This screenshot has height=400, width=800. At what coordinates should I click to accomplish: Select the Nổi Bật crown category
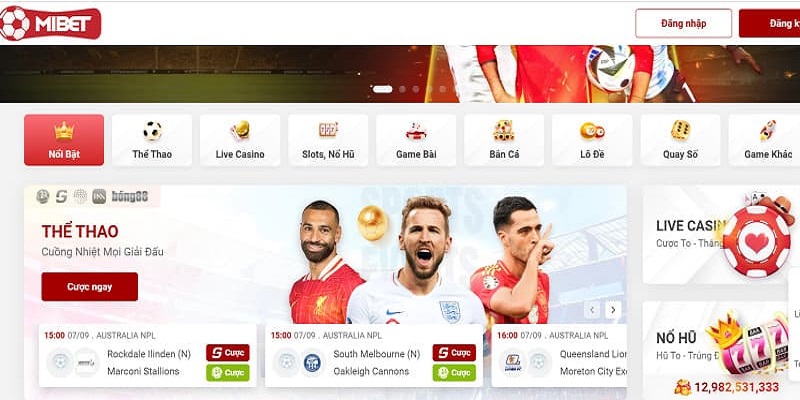tap(64, 140)
